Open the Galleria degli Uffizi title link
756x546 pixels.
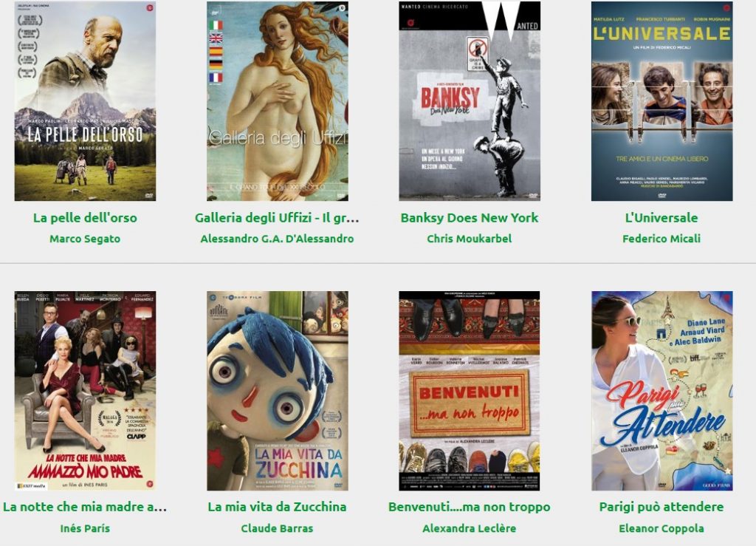tap(278, 217)
